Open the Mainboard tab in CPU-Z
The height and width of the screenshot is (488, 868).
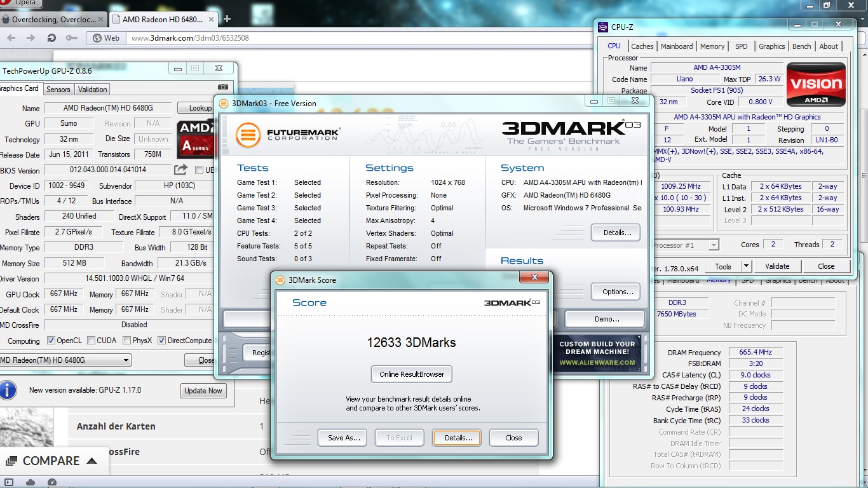pos(677,46)
